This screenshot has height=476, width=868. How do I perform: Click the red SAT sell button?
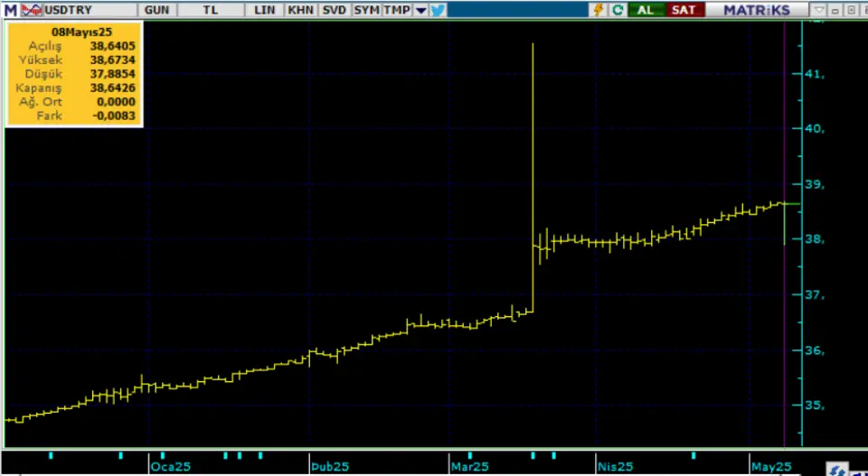(684, 10)
